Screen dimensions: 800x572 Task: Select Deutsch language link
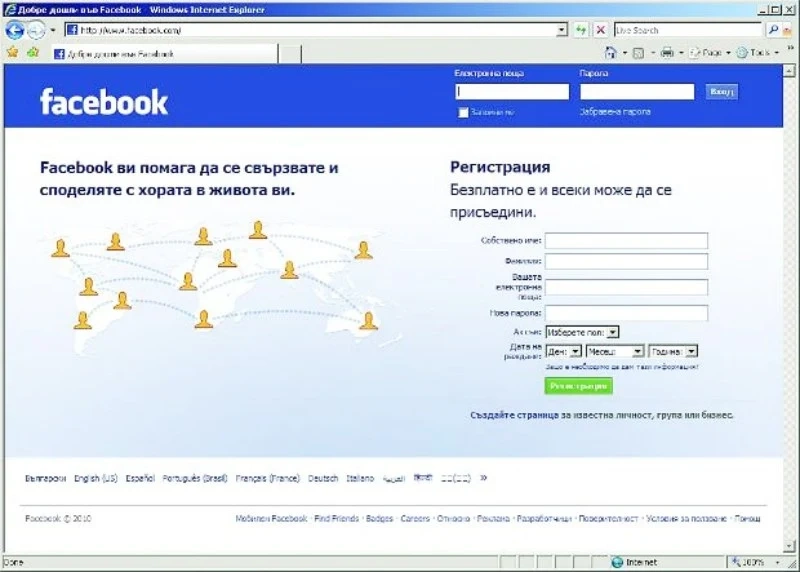pos(323,478)
